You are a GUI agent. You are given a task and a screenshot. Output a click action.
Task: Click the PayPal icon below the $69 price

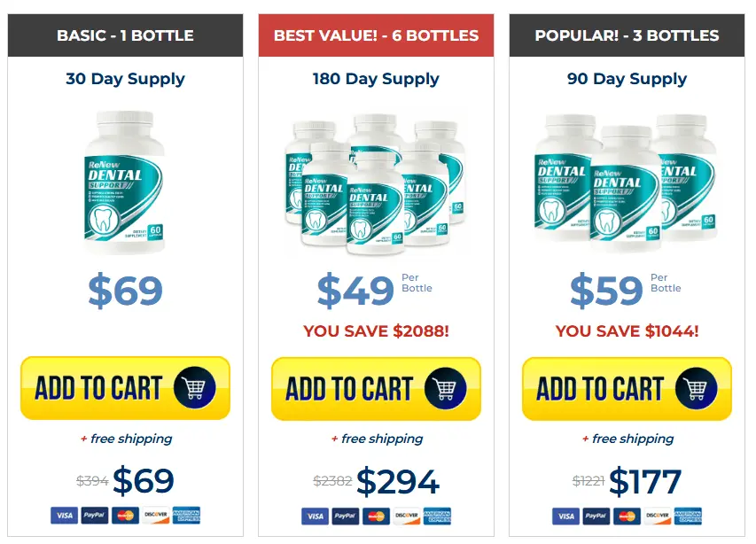point(93,516)
